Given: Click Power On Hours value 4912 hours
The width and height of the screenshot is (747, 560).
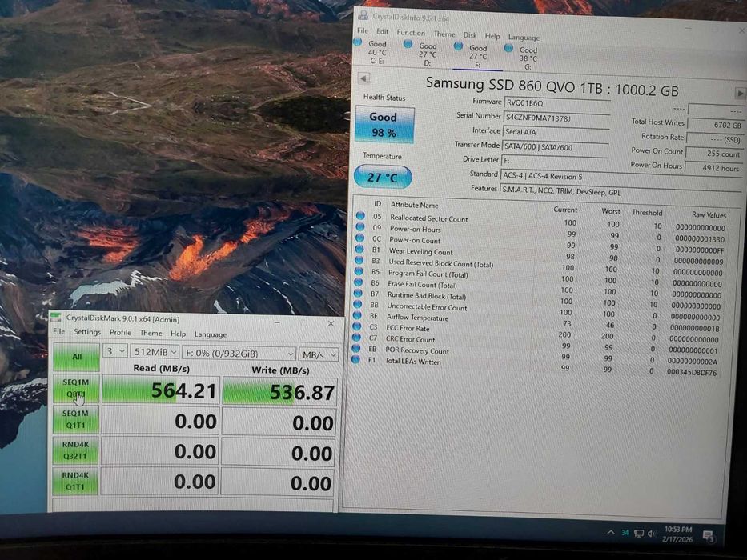Looking at the screenshot, I should (713, 168).
